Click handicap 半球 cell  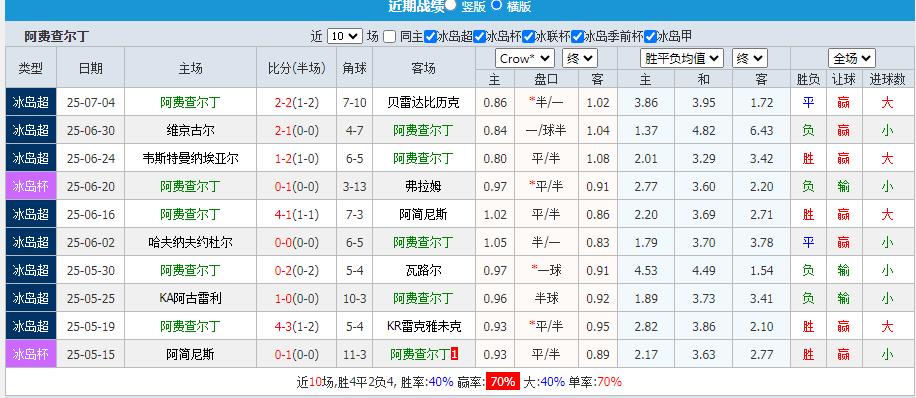(546, 298)
